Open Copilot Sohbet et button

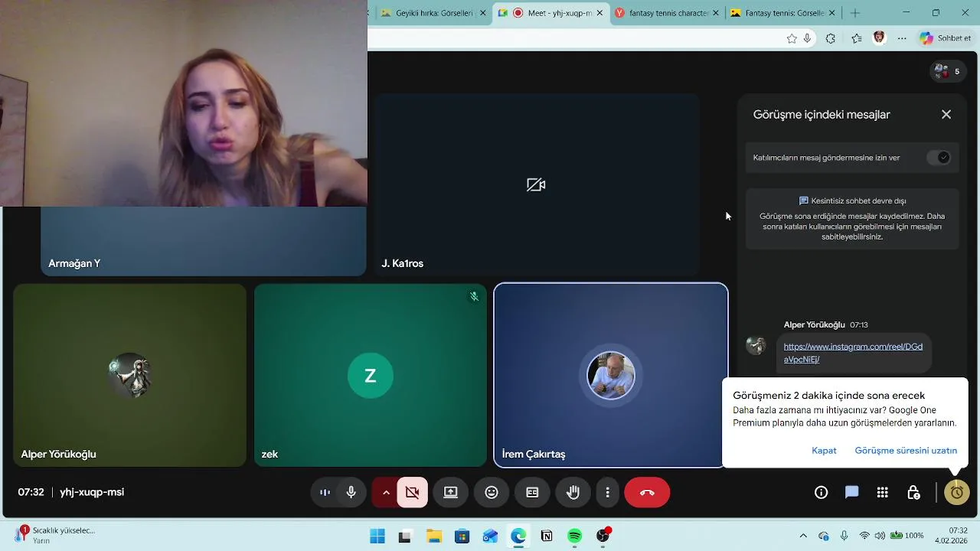pos(946,38)
